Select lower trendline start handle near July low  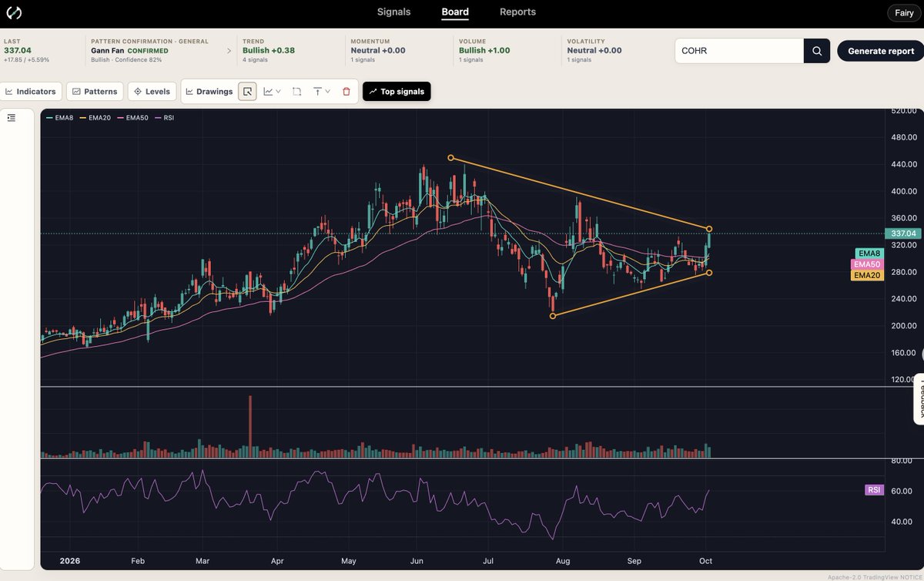[553, 316]
